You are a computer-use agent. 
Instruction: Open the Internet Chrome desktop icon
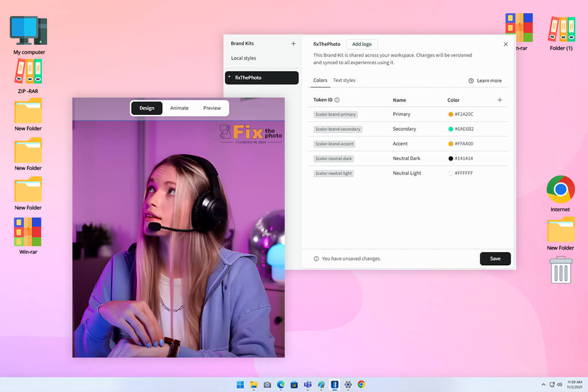pyautogui.click(x=560, y=194)
